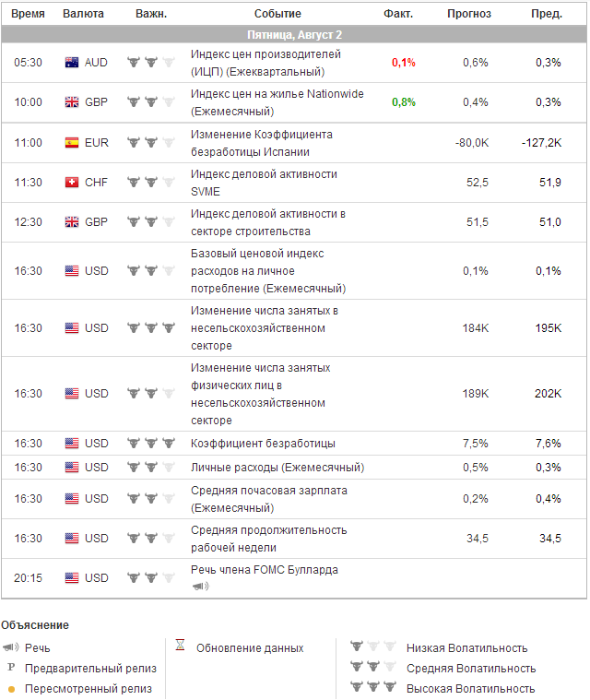Viewport: 590px width, 700px height.
Task: Click the megaphone icon under the FOMC Bullard speech
Action: 200,586
